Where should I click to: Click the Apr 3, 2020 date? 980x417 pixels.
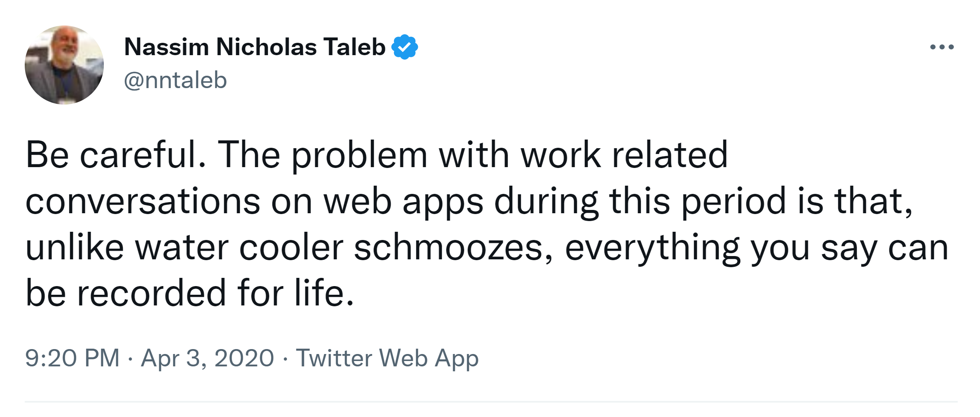click(x=207, y=358)
